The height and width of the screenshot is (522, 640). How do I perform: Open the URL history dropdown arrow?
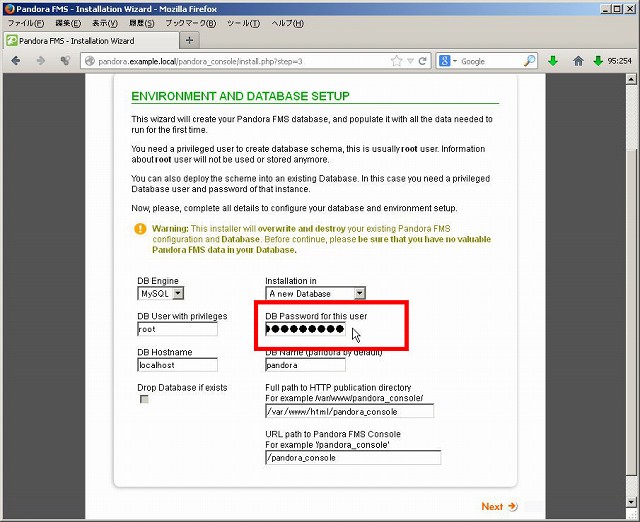[x=411, y=61]
